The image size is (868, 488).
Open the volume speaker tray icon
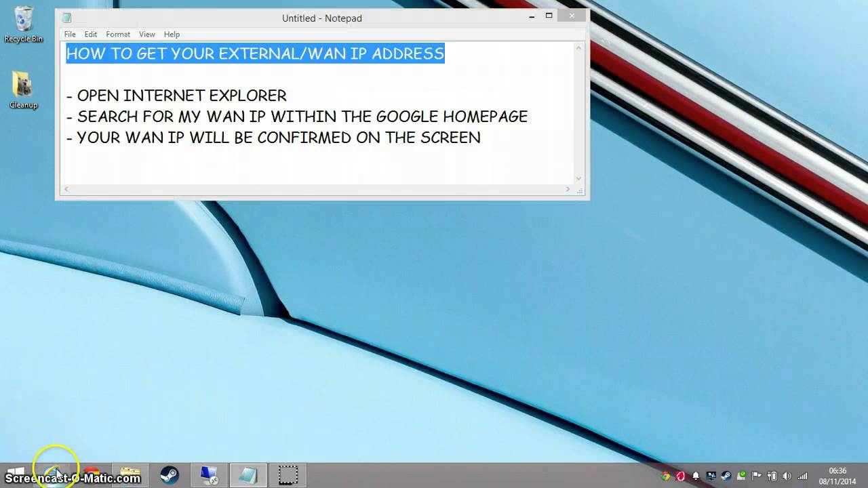787,476
